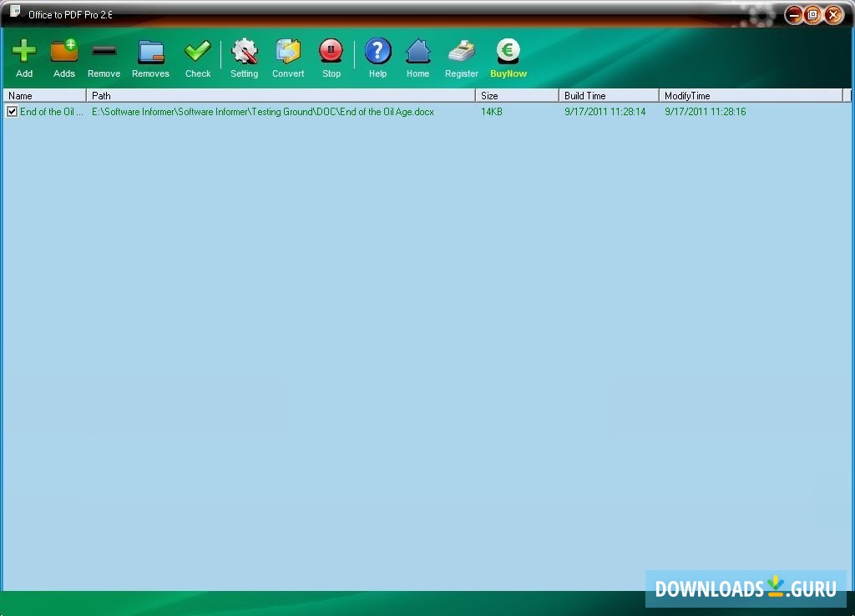Viewport: 855px width, 616px height.
Task: Open the Setting gear icon
Action: click(x=245, y=51)
